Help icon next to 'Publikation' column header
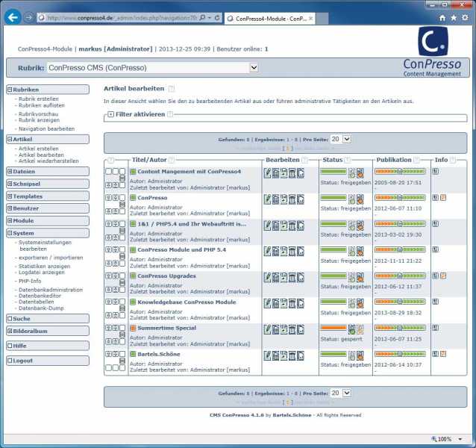This screenshot has height=448, width=476. [x=417, y=160]
